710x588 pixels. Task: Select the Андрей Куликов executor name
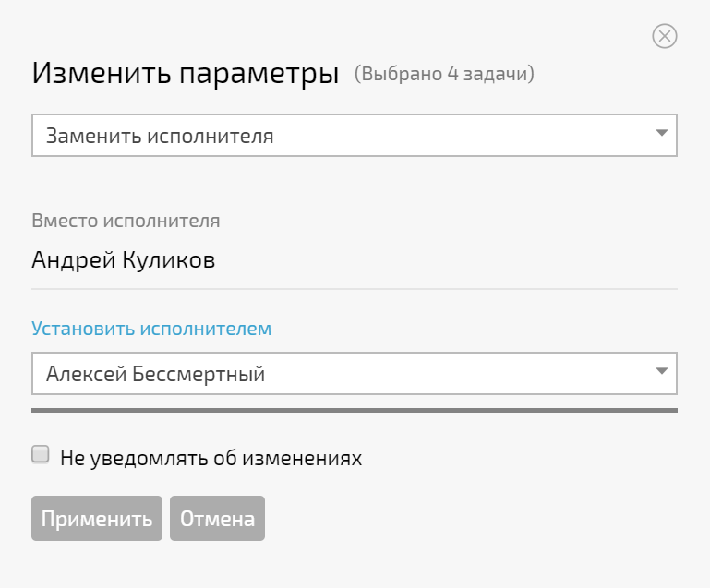(124, 259)
